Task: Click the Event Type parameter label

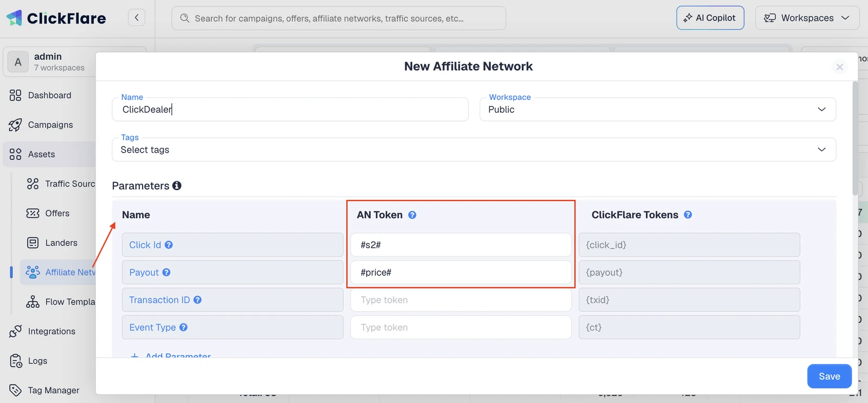Action: [x=152, y=328]
